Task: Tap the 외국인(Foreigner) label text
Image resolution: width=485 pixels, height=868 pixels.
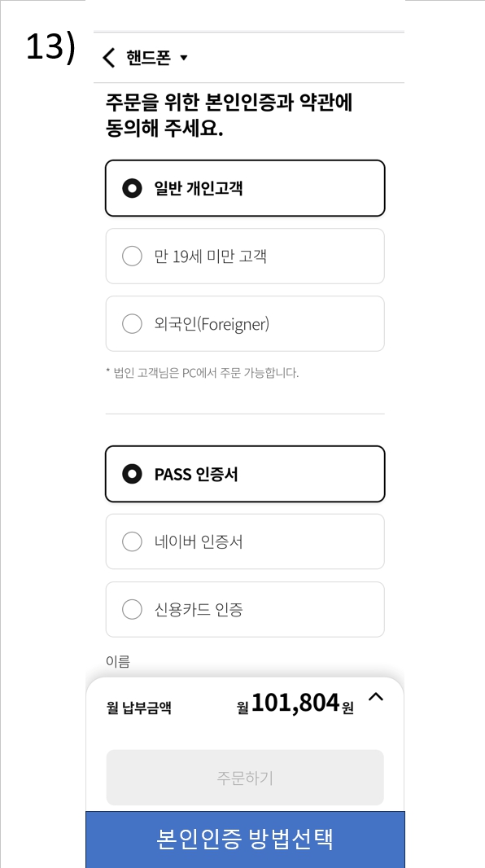Action: tap(212, 324)
